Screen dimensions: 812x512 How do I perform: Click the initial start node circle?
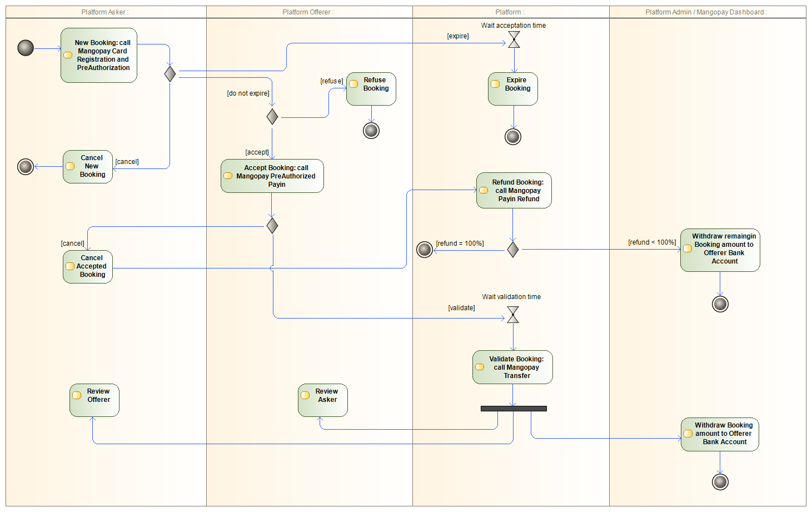tap(26, 48)
